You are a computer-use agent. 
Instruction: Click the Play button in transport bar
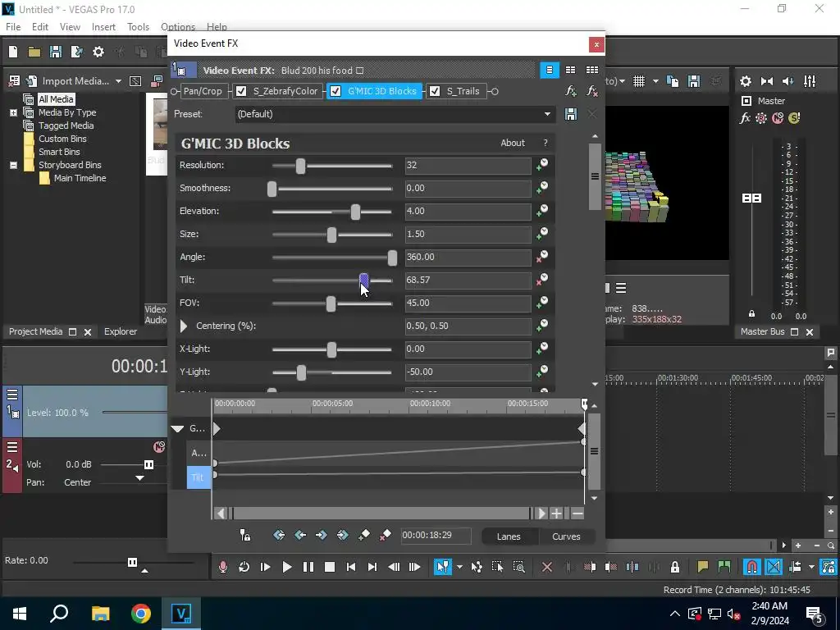point(286,567)
